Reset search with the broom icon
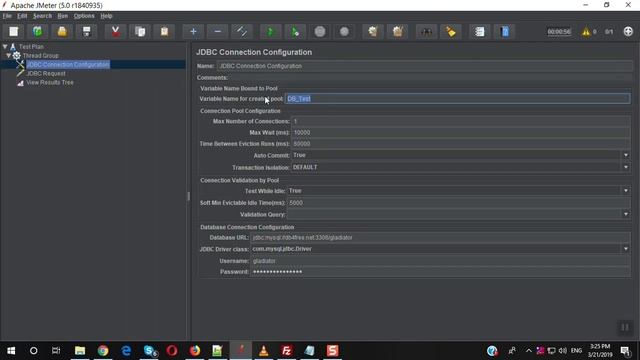Viewport: 640px width, 360px height. coord(451,31)
